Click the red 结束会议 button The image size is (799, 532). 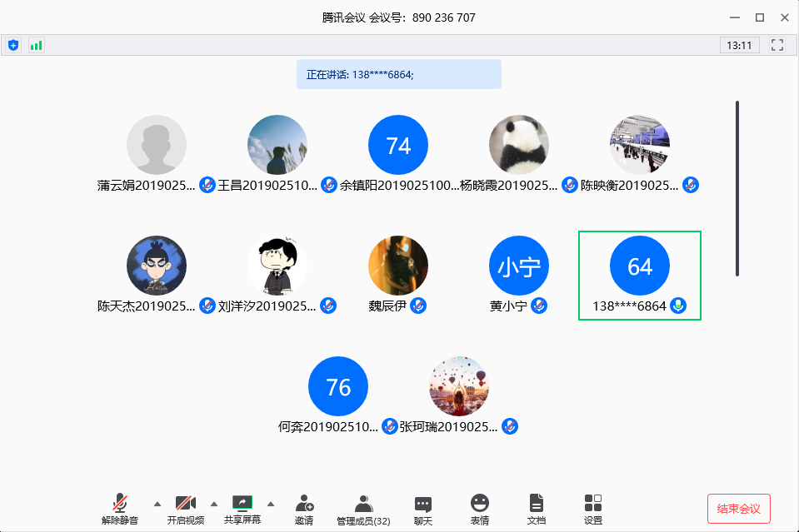738,509
